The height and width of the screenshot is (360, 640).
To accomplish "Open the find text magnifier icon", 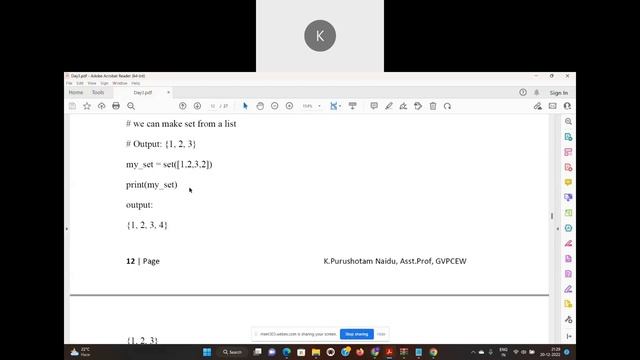I will [131, 106].
